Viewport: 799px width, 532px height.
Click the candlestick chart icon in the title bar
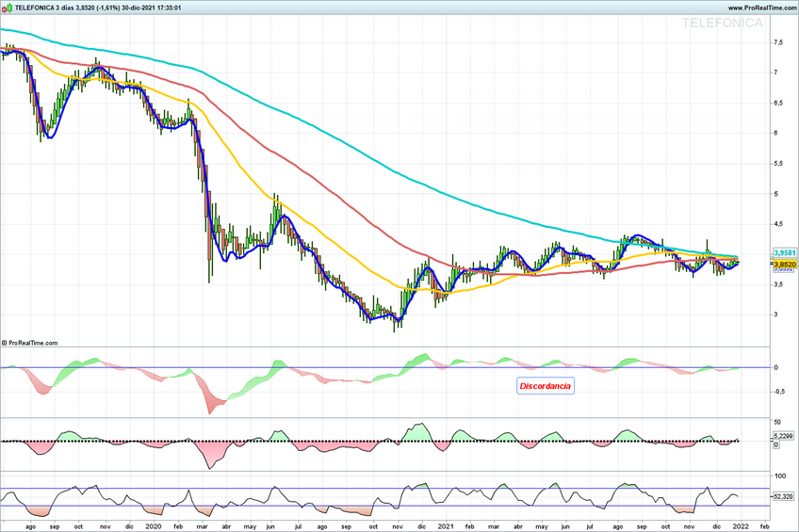pyautogui.click(x=8, y=8)
